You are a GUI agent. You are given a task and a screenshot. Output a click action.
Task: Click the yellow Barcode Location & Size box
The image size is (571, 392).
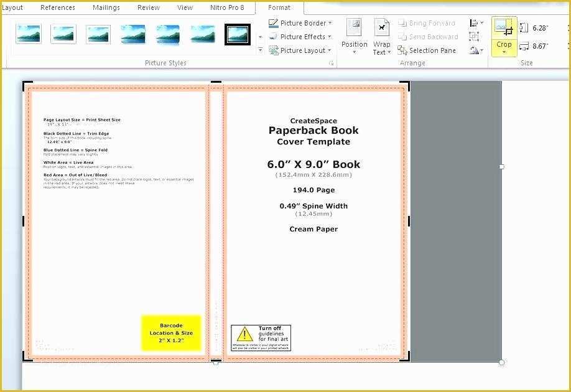(171, 333)
